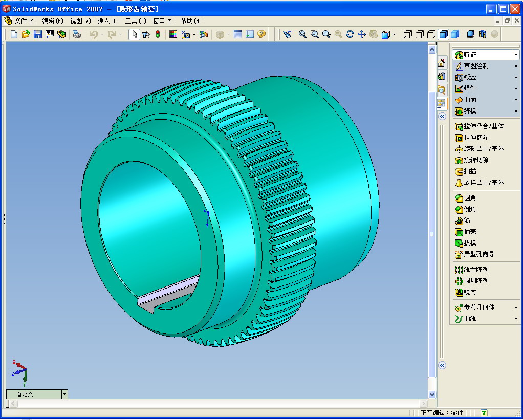The width and height of the screenshot is (523, 420).
Task: Switch to Shaded display without edges
Action: click(455, 34)
